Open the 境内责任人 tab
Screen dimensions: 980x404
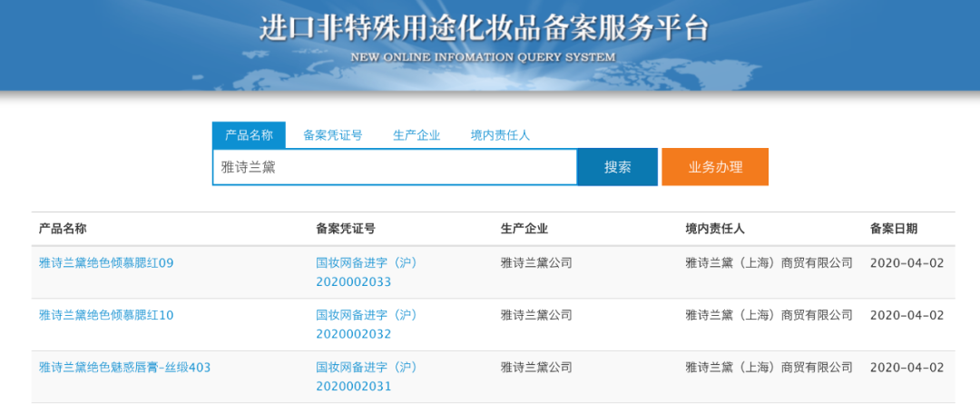(500, 135)
